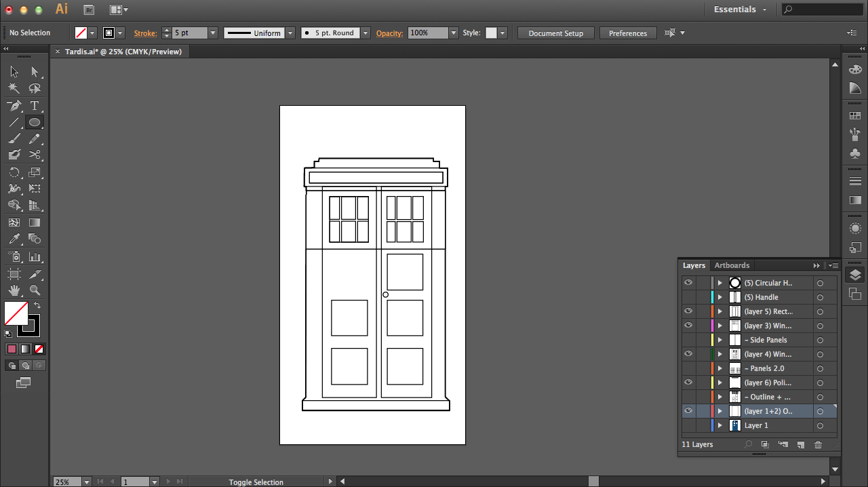Select the Layers panel tab
Screen dimensions: 868x487
point(694,265)
